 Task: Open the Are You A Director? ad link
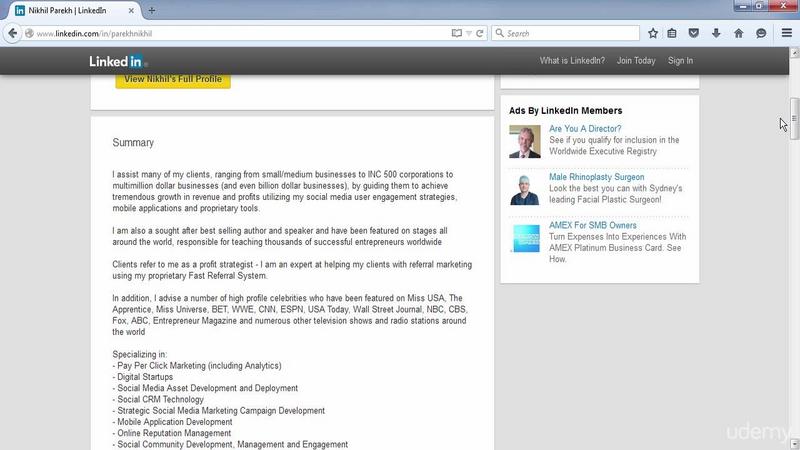point(585,129)
